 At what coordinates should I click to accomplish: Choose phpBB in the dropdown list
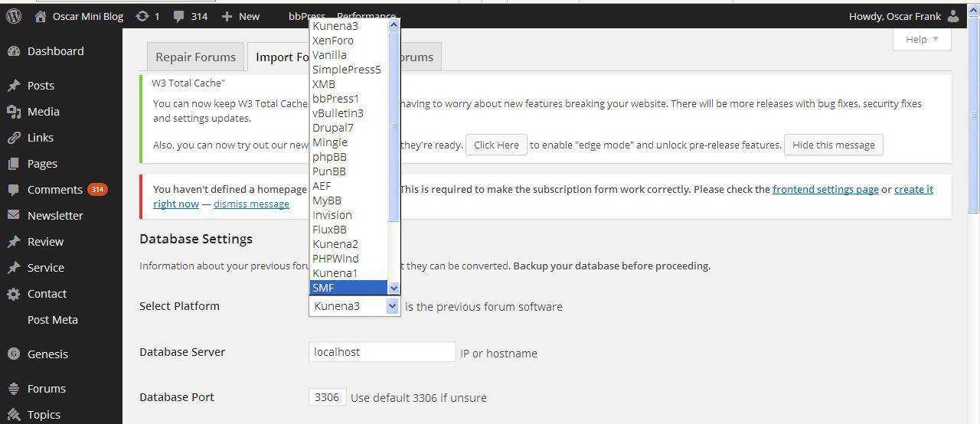[x=330, y=157]
